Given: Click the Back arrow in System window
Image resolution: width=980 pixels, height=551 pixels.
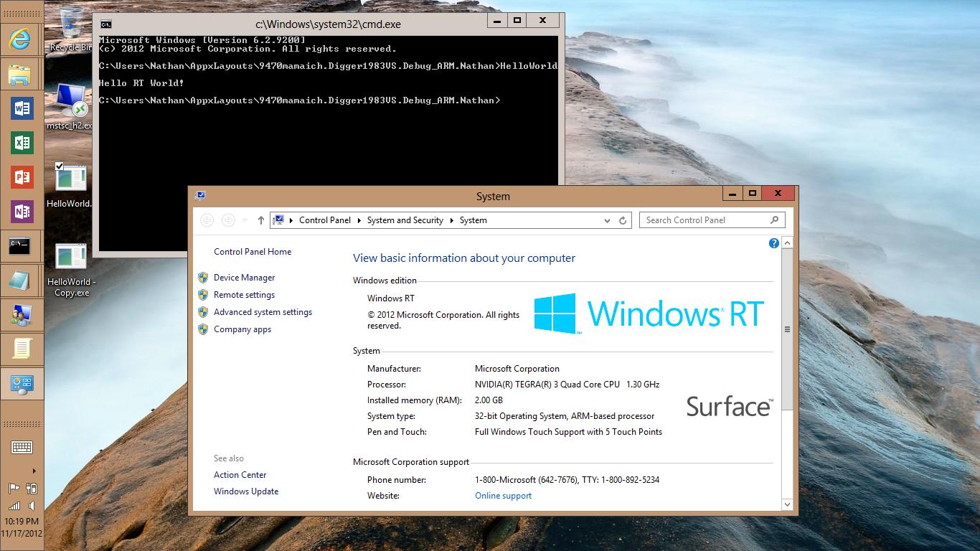Looking at the screenshot, I should point(207,220).
